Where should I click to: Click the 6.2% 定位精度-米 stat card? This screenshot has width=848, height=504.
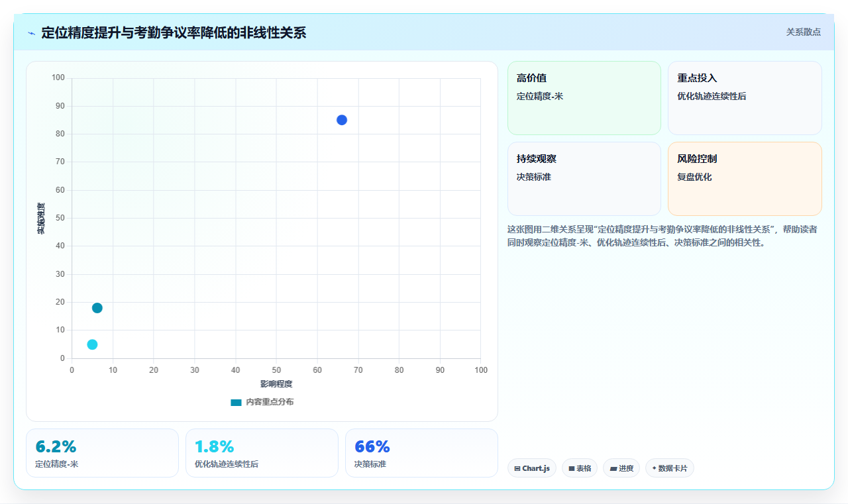[102, 453]
